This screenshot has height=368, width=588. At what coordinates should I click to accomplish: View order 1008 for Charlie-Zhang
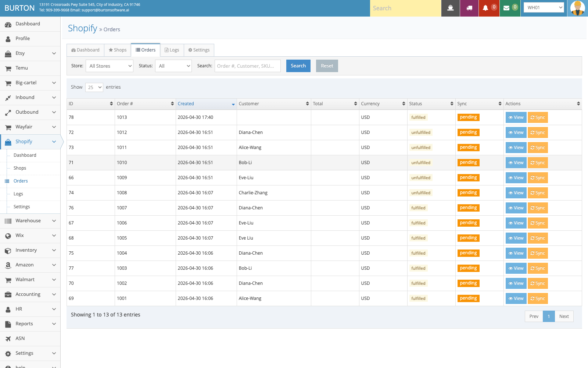[x=516, y=193]
